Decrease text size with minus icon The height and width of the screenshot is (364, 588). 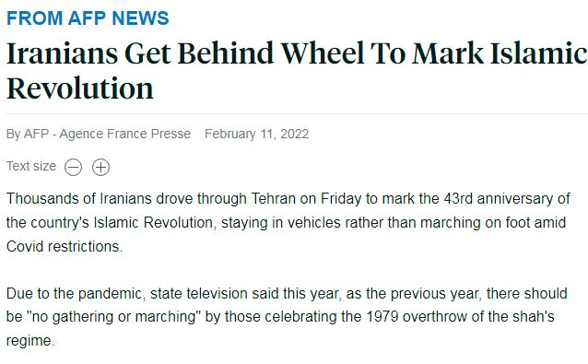click(73, 167)
